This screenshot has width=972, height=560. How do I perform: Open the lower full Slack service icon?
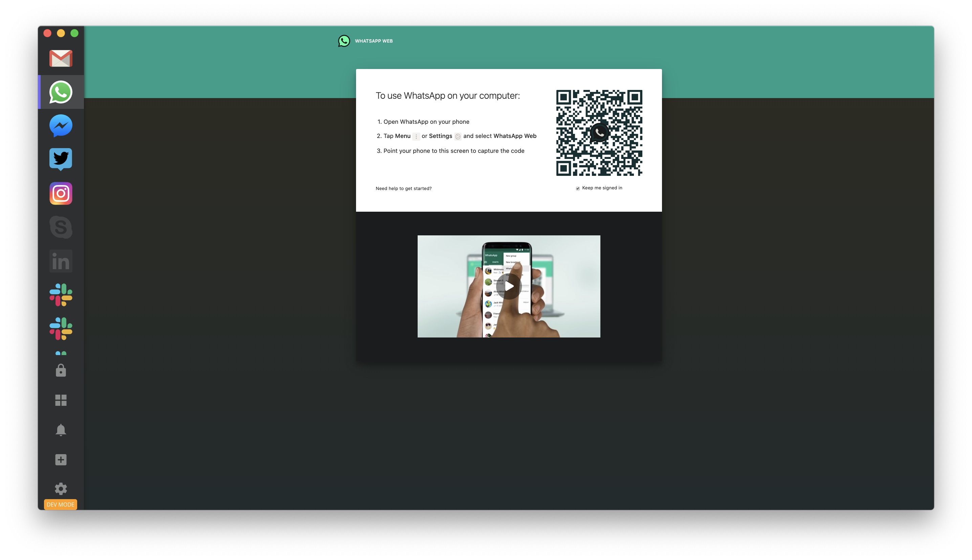coord(61,328)
